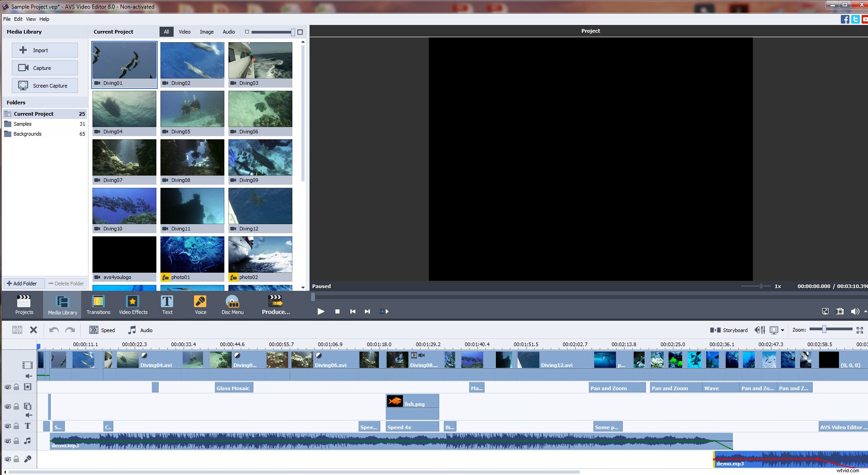Click the Import button
868x475 pixels.
point(44,50)
